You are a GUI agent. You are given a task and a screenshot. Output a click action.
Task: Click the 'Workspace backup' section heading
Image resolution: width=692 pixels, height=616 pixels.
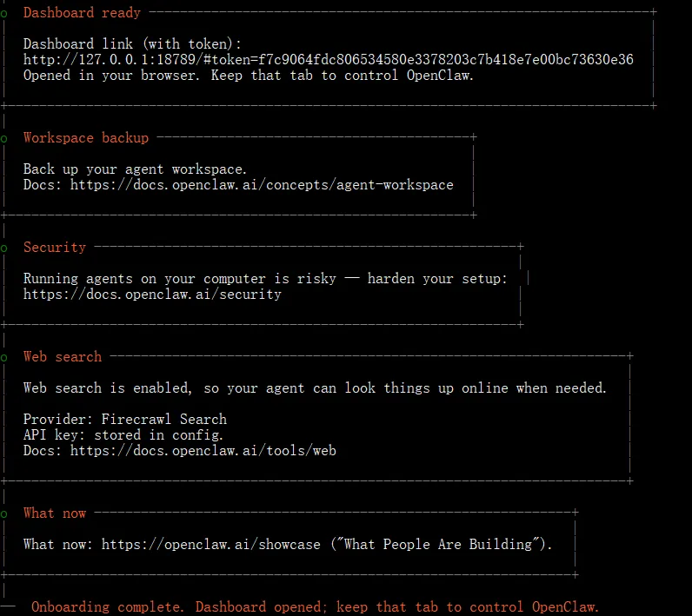86,138
